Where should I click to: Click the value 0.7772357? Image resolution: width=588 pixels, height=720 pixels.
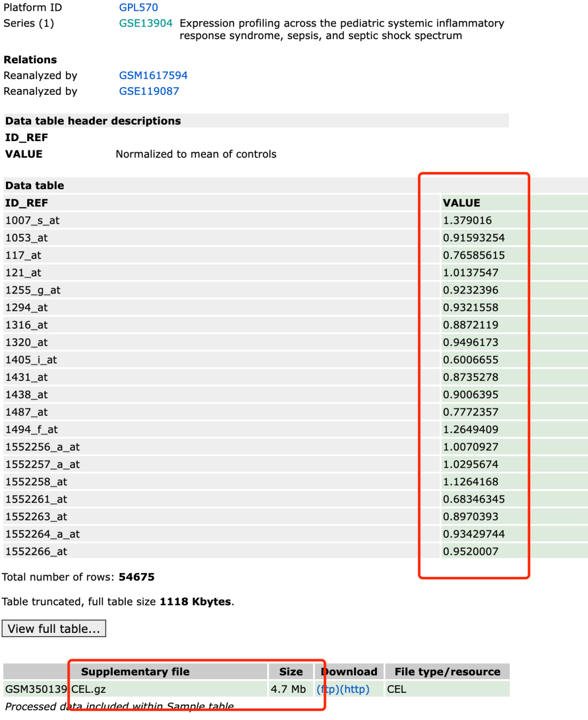pyautogui.click(x=471, y=412)
